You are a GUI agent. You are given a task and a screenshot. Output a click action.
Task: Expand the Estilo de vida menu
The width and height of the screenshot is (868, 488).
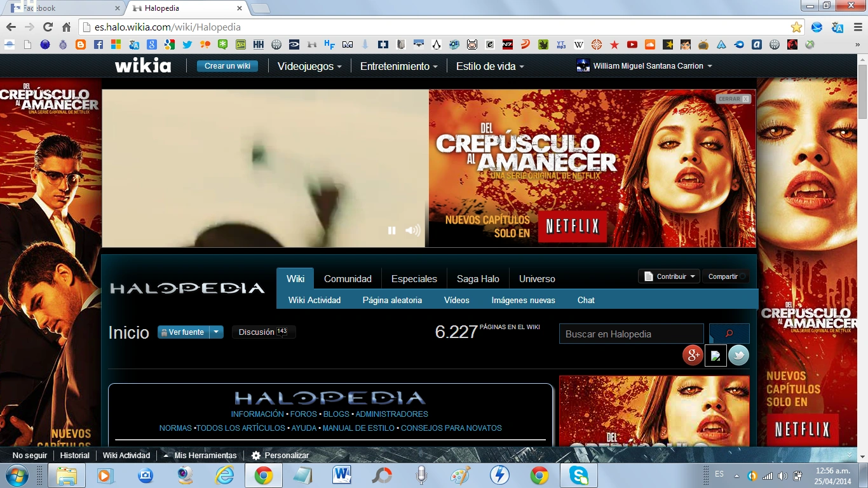click(x=490, y=66)
